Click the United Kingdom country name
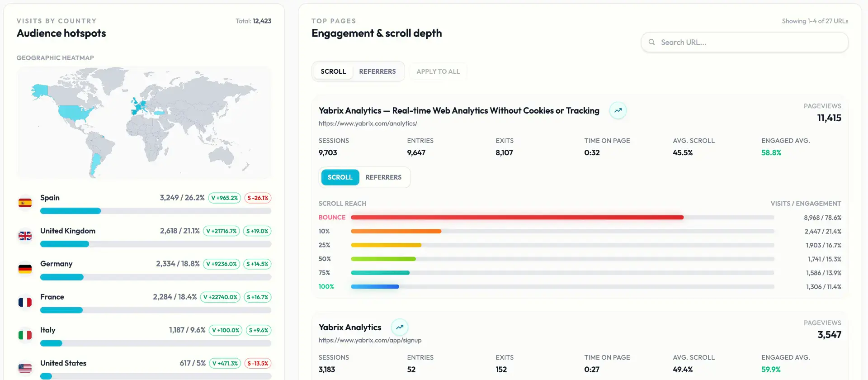Screen dimensions: 868x380 [x=68, y=231]
